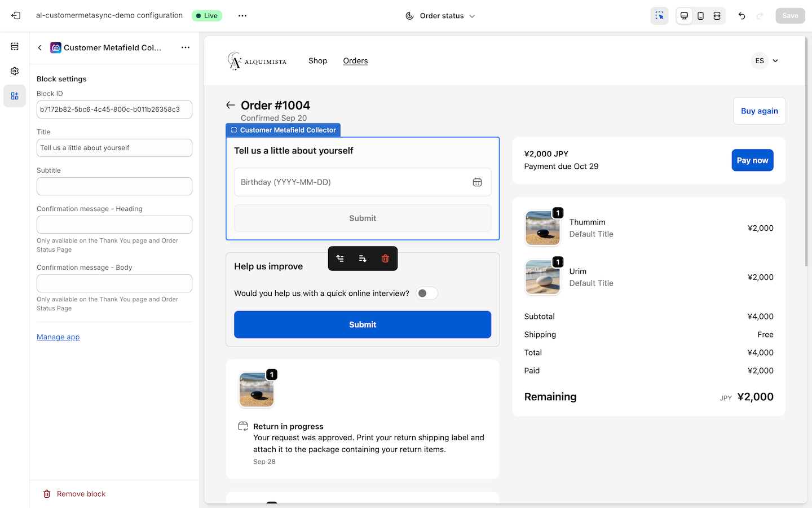Toggle the quick online interview switch
The image size is (812, 508).
(427, 293)
